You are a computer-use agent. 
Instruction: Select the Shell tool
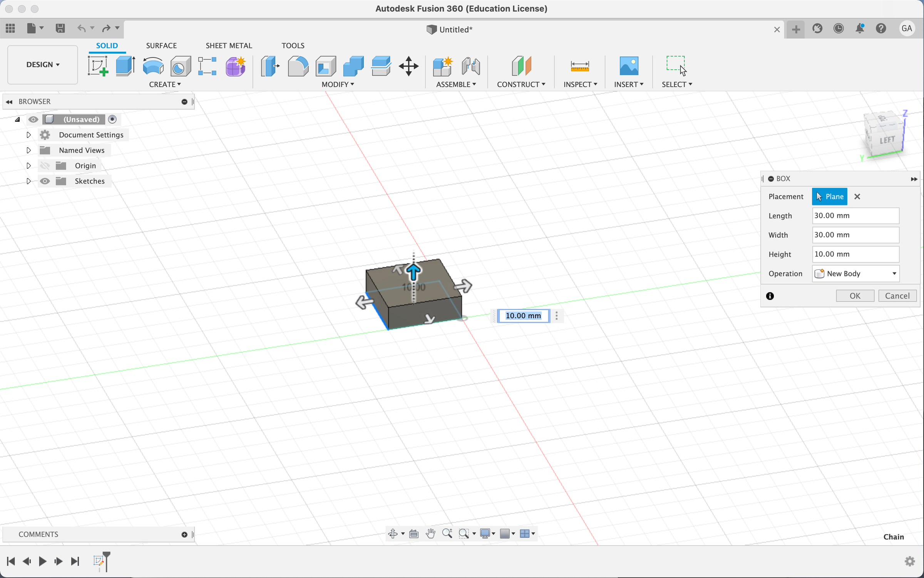coord(326,66)
